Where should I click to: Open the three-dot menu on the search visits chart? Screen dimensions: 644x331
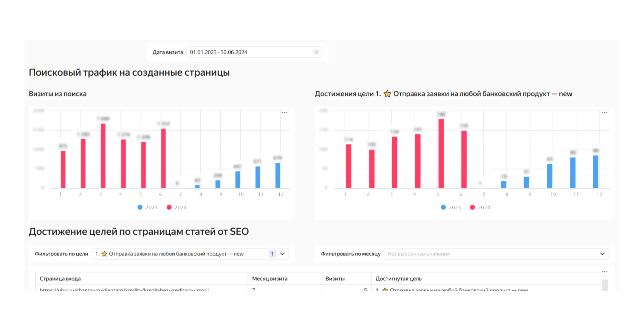(284, 113)
